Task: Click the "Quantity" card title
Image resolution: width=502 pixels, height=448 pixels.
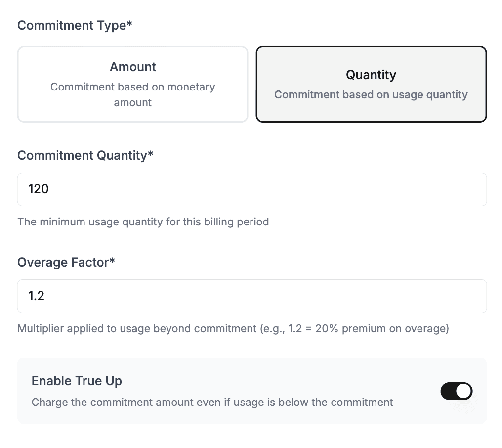Action: [371, 75]
